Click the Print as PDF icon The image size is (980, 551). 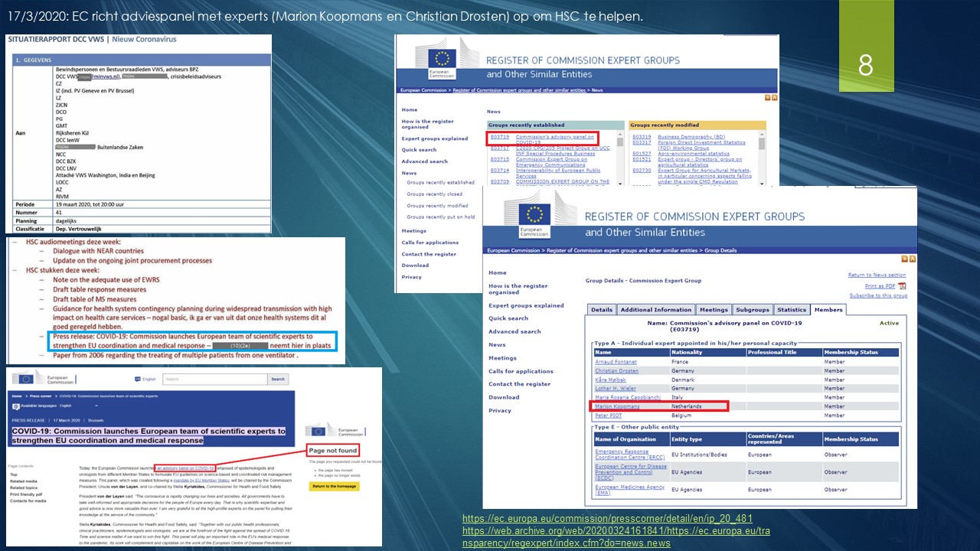click(902, 285)
